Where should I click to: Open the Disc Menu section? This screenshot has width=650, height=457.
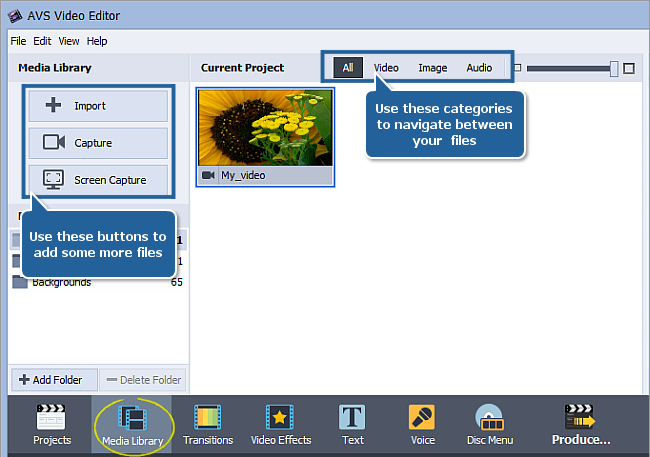490,425
